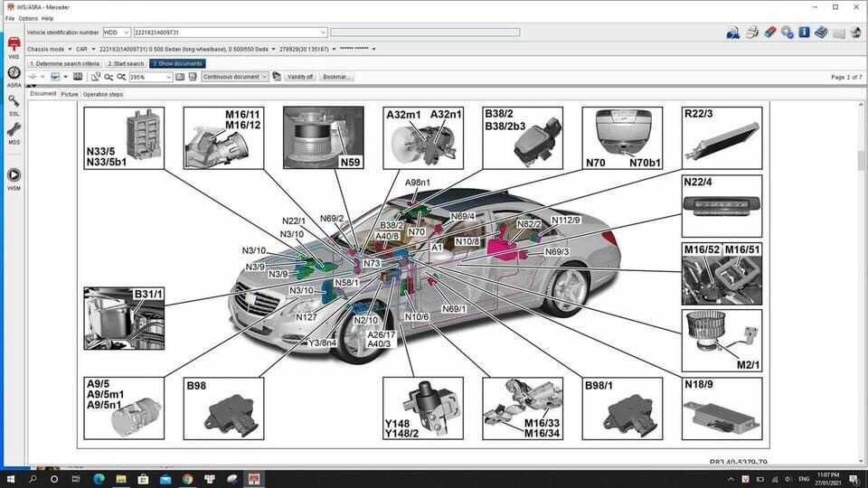Click the zoom out magnifier icon

108,77
